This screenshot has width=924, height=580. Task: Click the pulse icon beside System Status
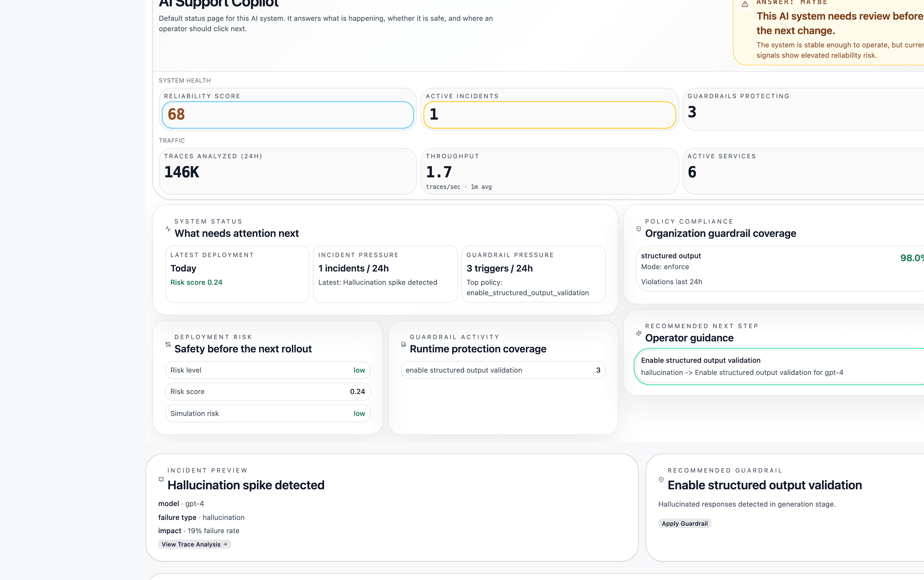pyautogui.click(x=168, y=229)
